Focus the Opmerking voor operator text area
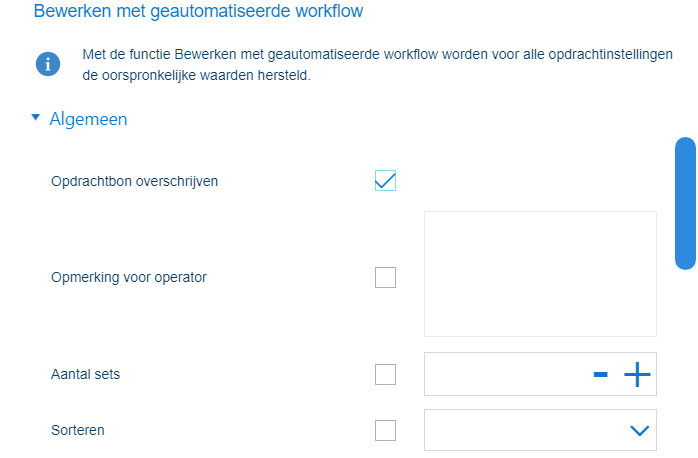Screen dimensions: 698x458 (540, 273)
